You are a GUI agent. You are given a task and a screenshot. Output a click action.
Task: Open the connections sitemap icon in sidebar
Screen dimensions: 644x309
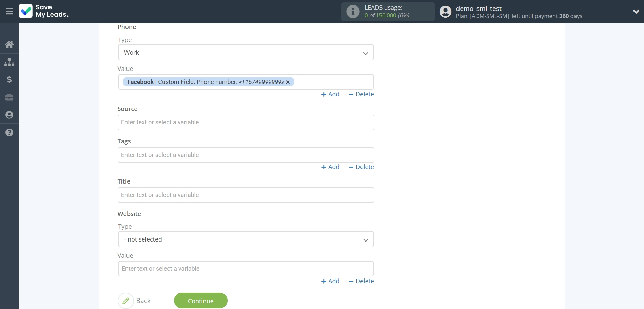point(9,62)
